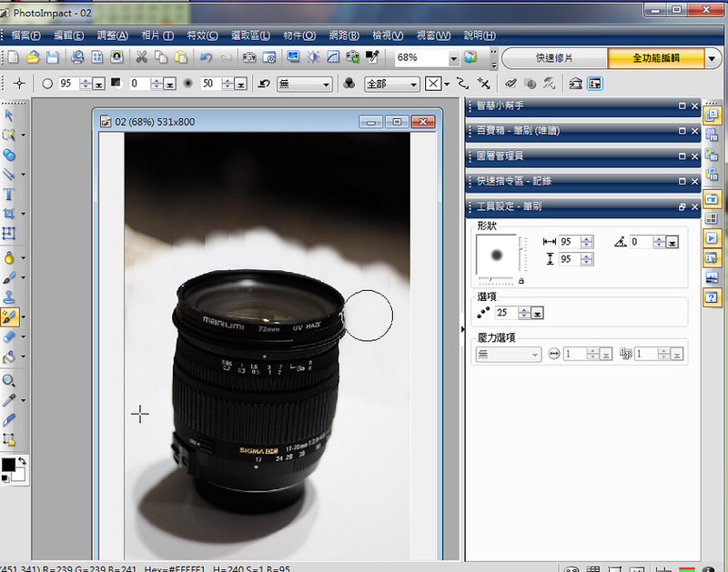728x572 pixels.
Task: Toggle the X mode button in attribute bar
Action: pos(433,84)
